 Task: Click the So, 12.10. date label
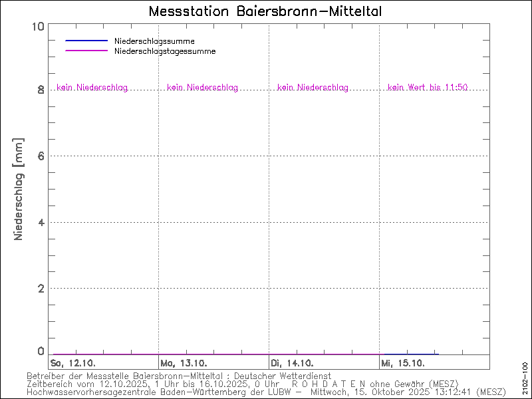coord(74,363)
